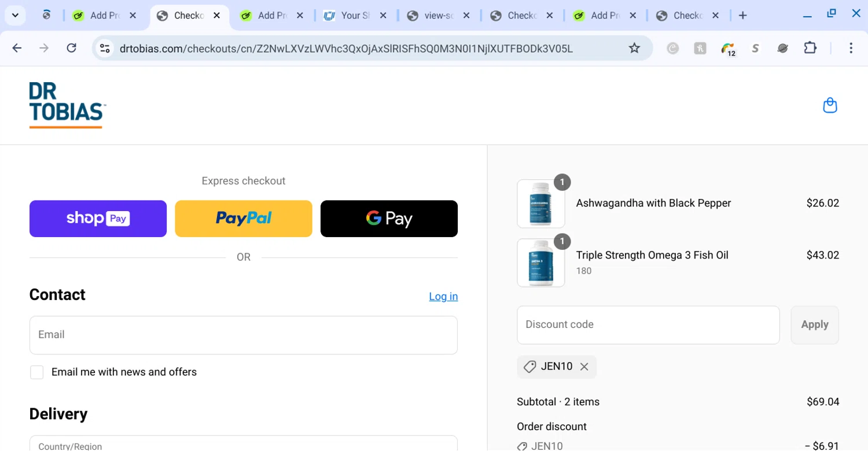Pay with Google Pay
This screenshot has width=868, height=451.
(389, 219)
